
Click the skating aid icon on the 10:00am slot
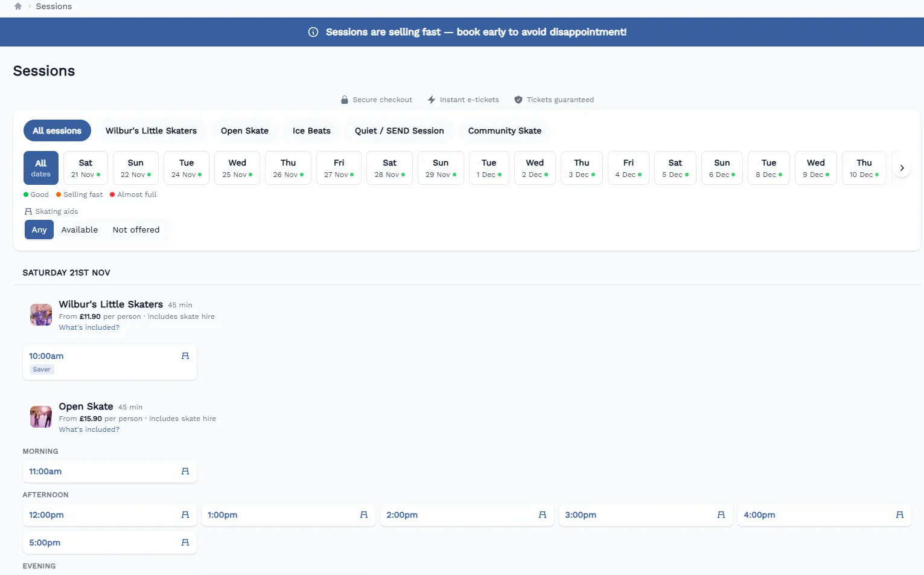185,356
